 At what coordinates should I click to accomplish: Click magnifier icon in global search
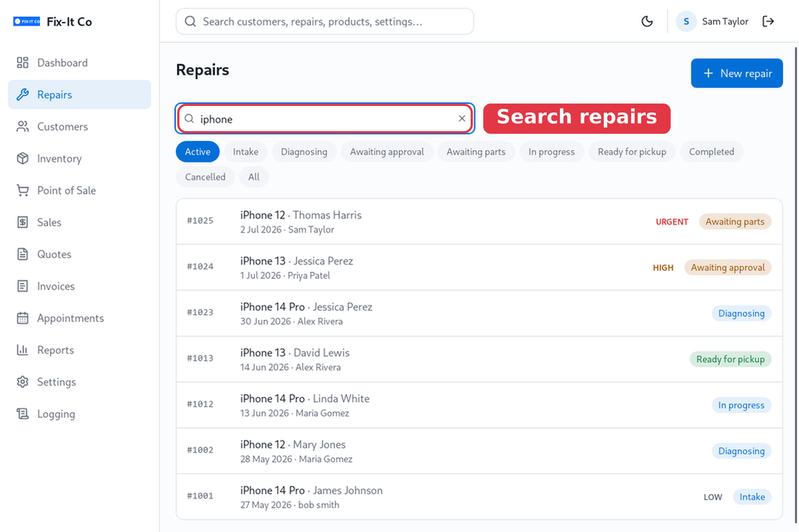[190, 21]
